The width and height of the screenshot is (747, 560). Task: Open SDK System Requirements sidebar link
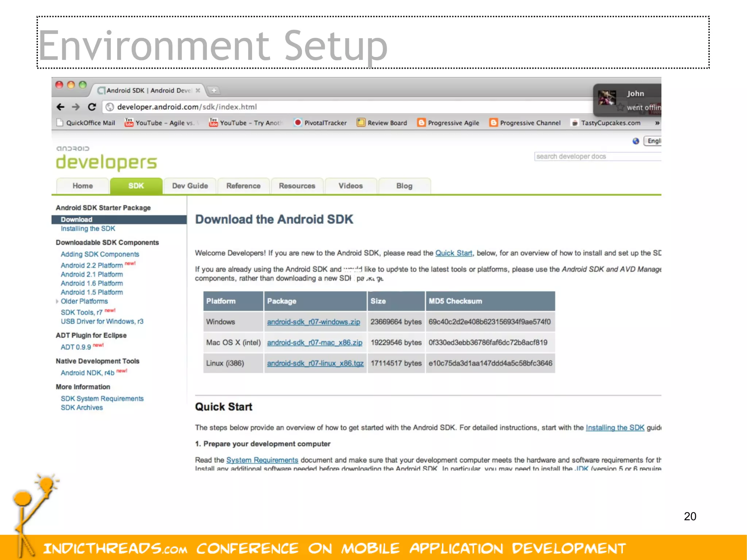coord(102,399)
